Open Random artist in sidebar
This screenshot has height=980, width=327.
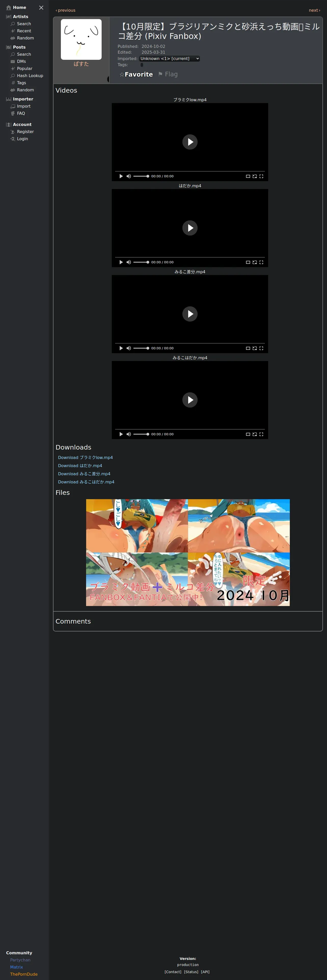click(25, 38)
